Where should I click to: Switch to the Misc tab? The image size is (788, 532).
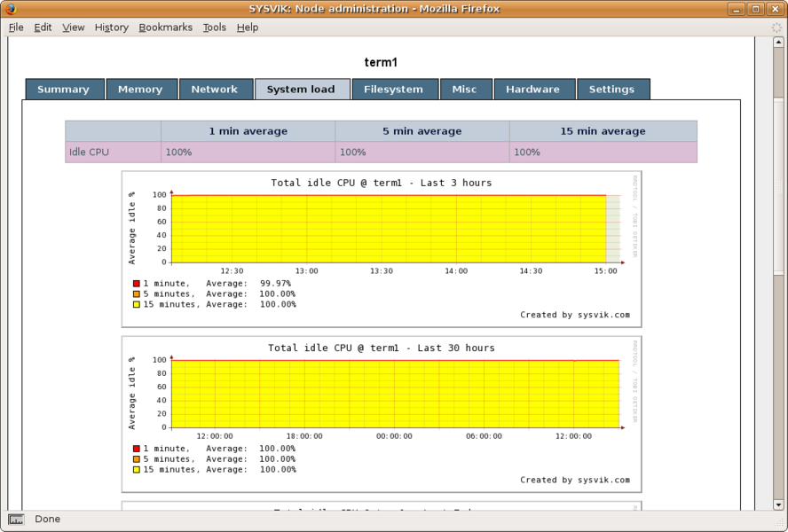[x=466, y=89]
